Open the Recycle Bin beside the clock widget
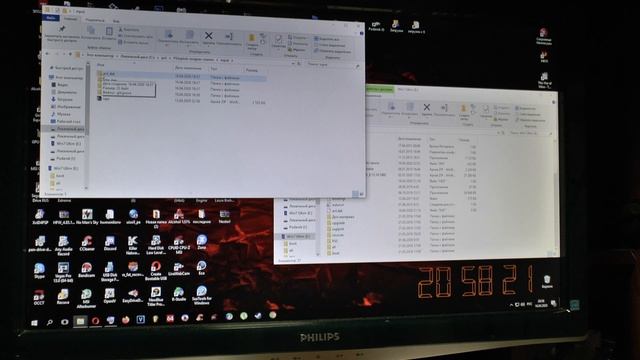Image resolution: width=640 pixels, height=360 pixels. pos(547,281)
